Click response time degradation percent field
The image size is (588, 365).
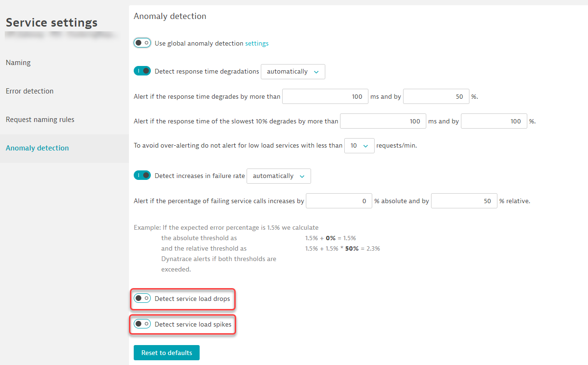pyautogui.click(x=436, y=97)
